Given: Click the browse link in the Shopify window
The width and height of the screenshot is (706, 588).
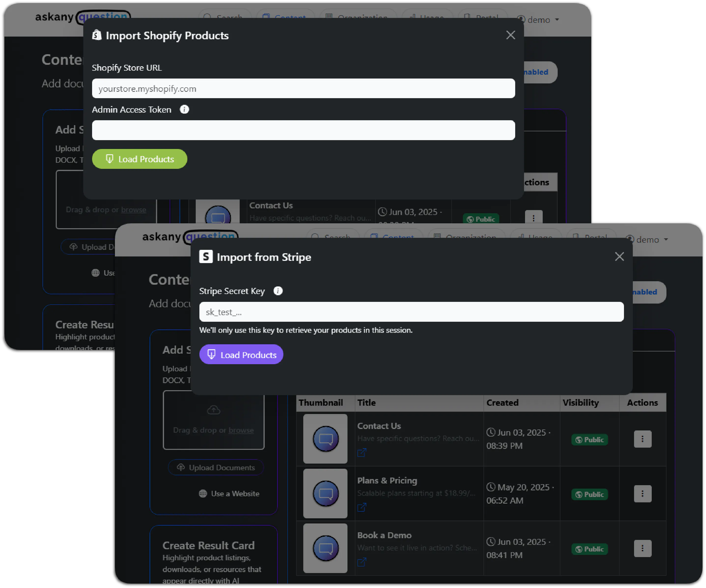Looking at the screenshot, I should (x=134, y=210).
